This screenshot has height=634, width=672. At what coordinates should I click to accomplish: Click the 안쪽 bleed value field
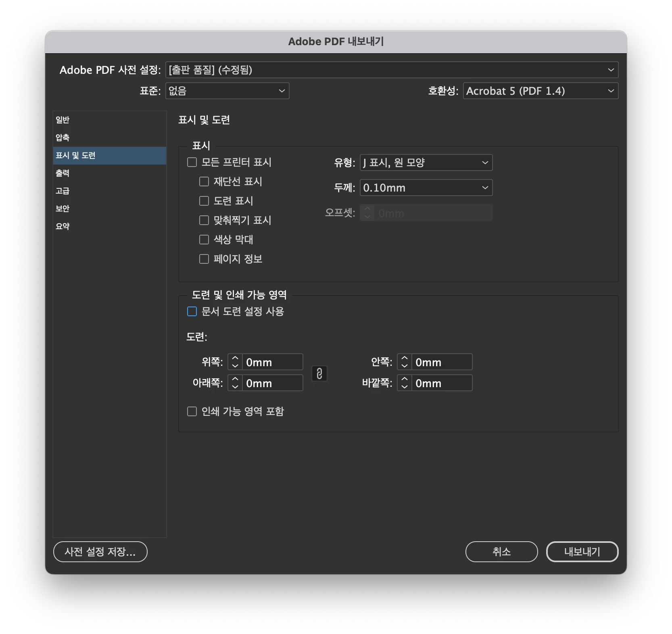[442, 362]
